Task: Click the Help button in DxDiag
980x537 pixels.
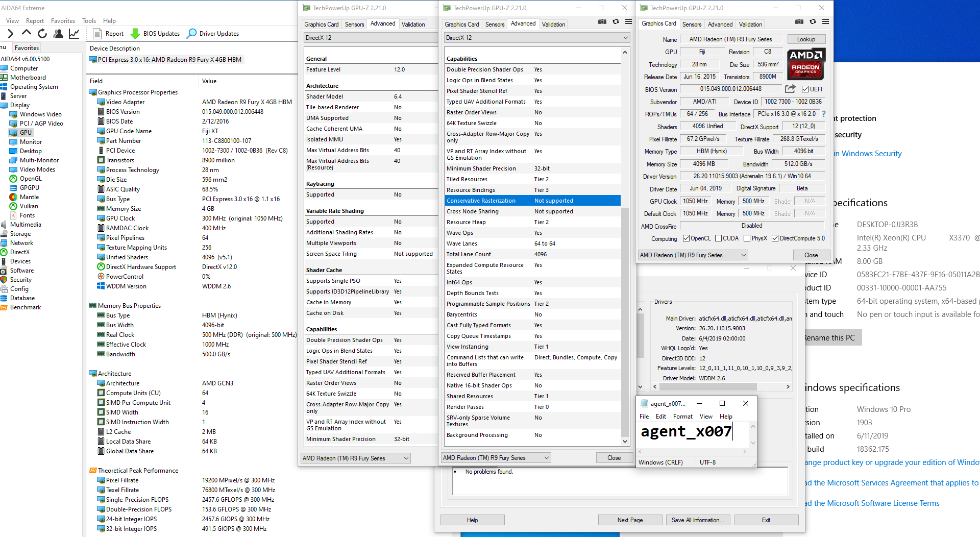Action: pos(472,520)
